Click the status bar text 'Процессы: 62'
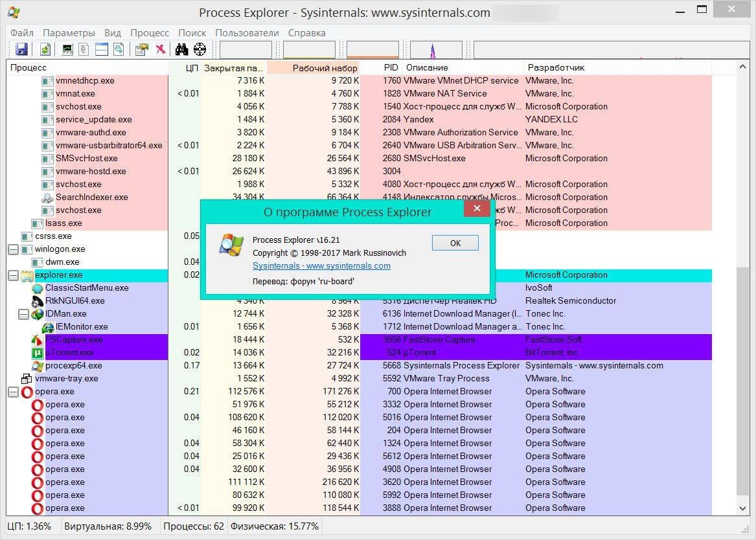 pos(193,526)
